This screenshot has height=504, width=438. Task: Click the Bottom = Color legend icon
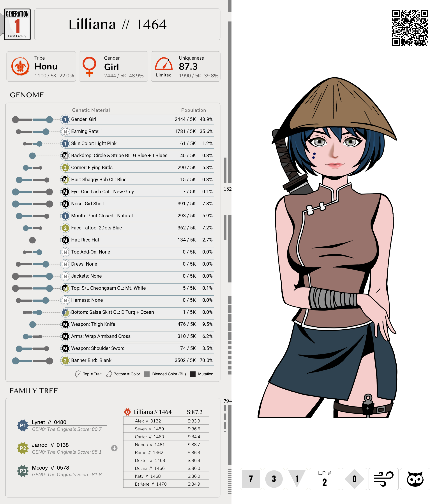[109, 374]
